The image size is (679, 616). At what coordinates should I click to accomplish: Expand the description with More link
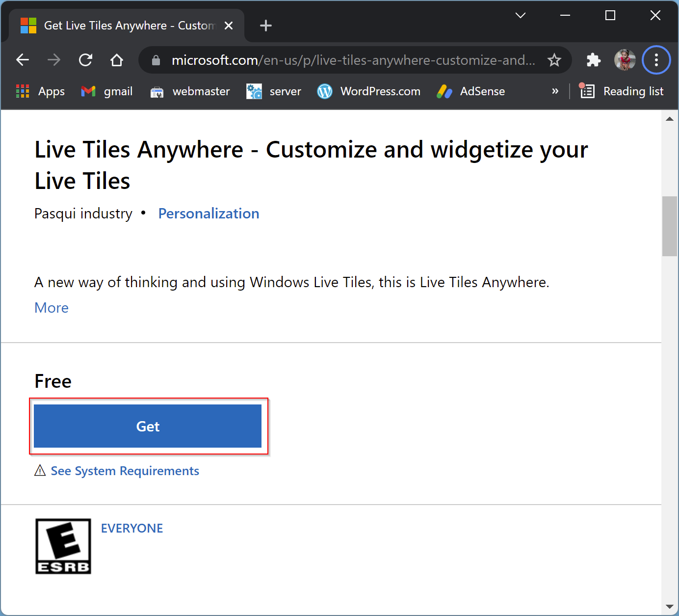(52, 308)
